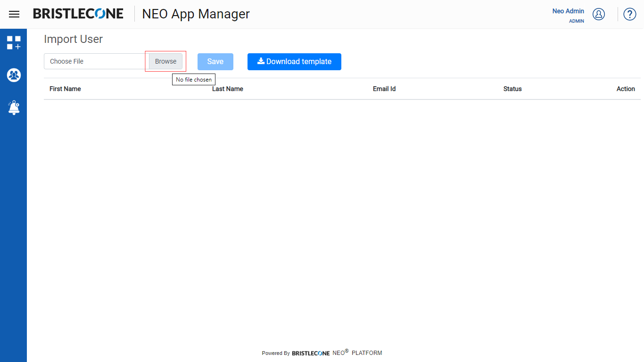Open the notification bell icon in sidebar

tap(14, 107)
